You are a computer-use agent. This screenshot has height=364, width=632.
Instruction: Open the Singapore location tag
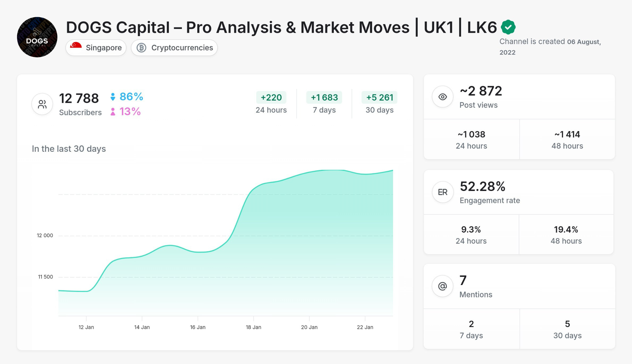(x=96, y=48)
